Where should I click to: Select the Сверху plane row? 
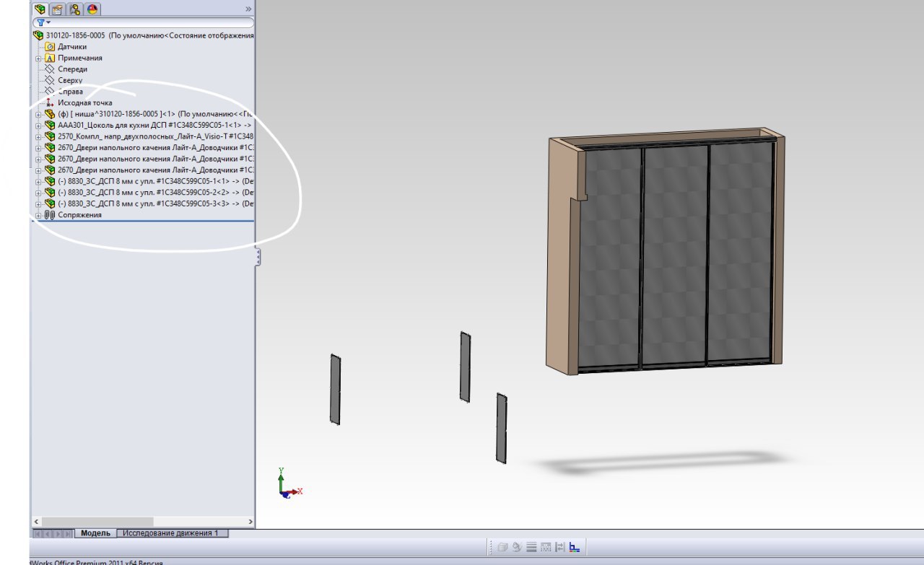point(66,80)
